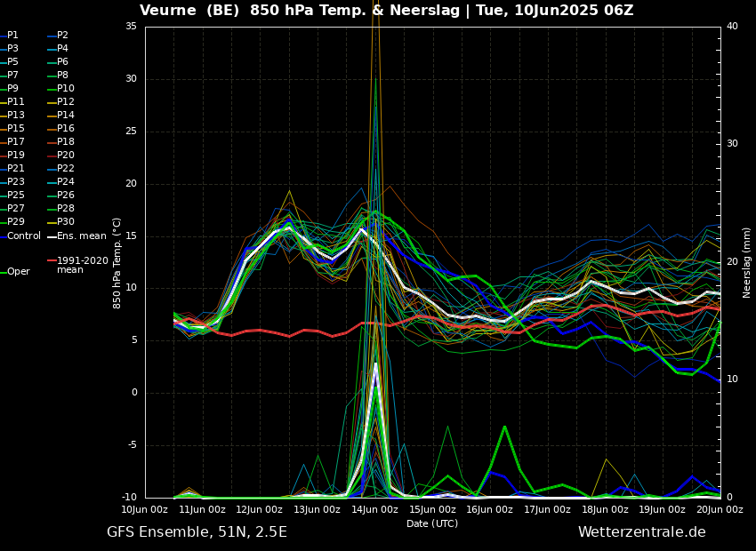Click legend entry P23
Viewport: 756px width, 551px height.
[x=12, y=181]
